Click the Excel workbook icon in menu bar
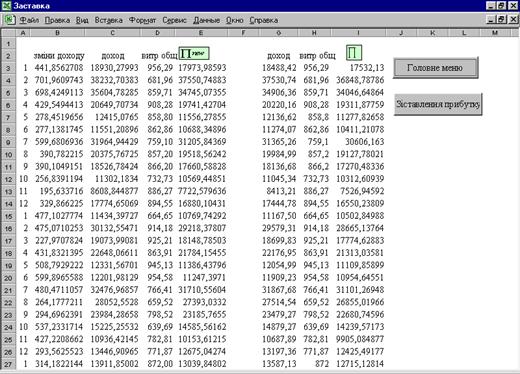This screenshot has height=374, width=520. pyautogui.click(x=10, y=20)
